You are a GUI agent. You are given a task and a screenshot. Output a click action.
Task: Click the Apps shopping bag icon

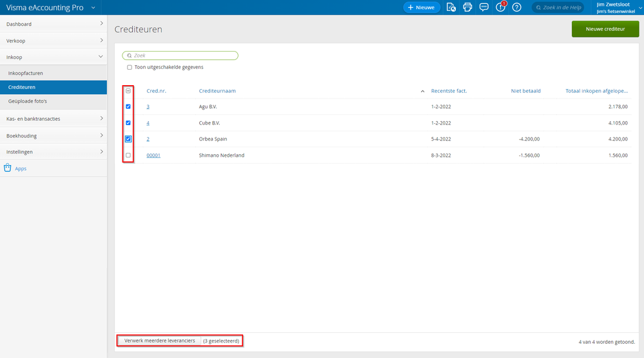(x=8, y=168)
